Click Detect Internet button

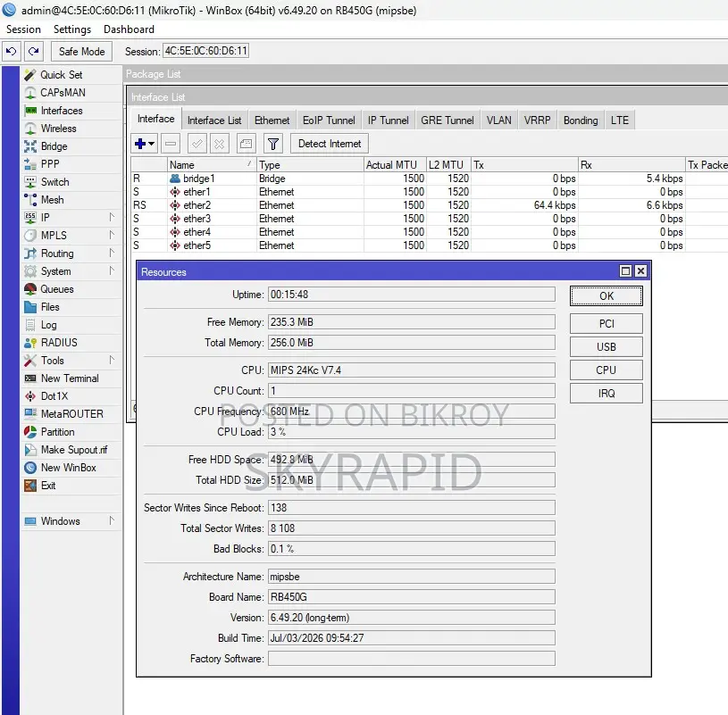click(x=330, y=144)
